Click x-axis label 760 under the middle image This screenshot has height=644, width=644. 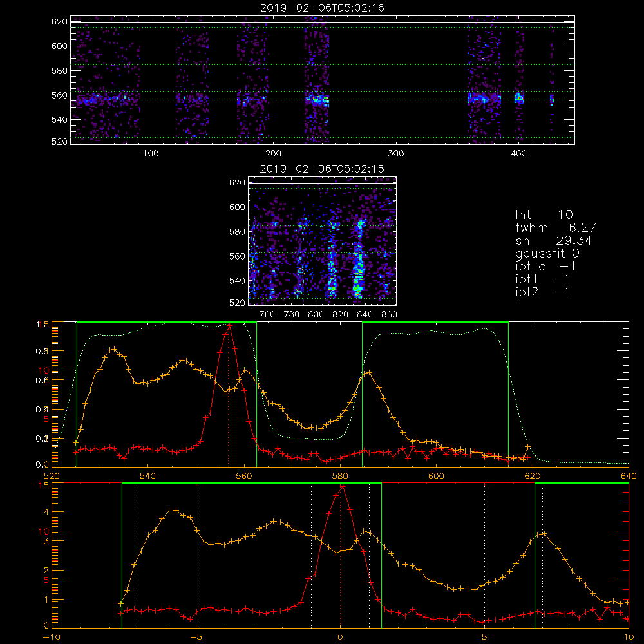[x=267, y=315]
